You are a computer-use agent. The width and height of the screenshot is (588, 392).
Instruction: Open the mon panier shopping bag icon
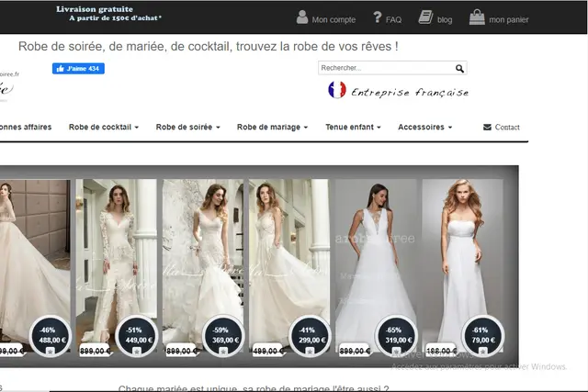point(477,17)
